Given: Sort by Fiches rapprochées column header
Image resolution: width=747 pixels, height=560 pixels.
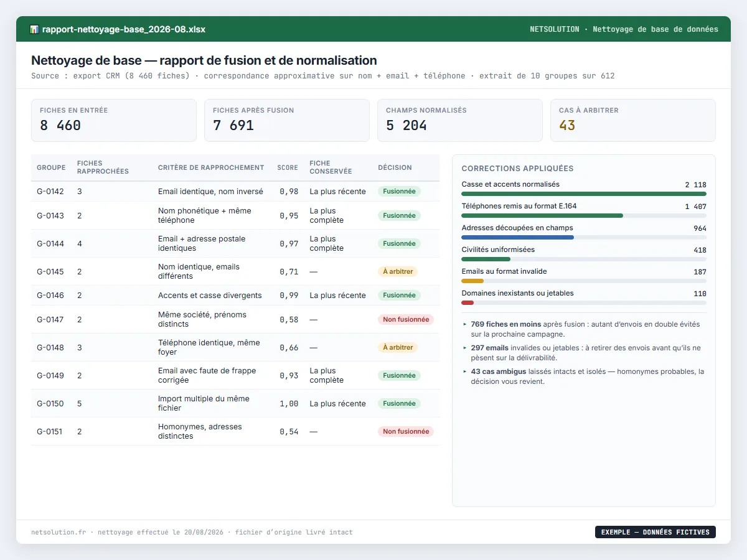Looking at the screenshot, I should pyautogui.click(x=103, y=167).
